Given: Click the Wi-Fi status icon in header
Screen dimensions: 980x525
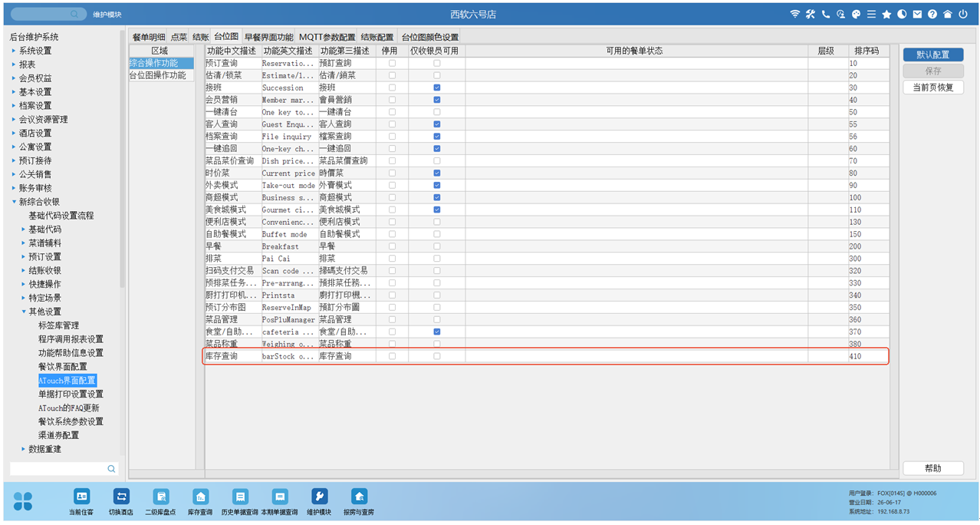Looking at the screenshot, I should click(795, 14).
